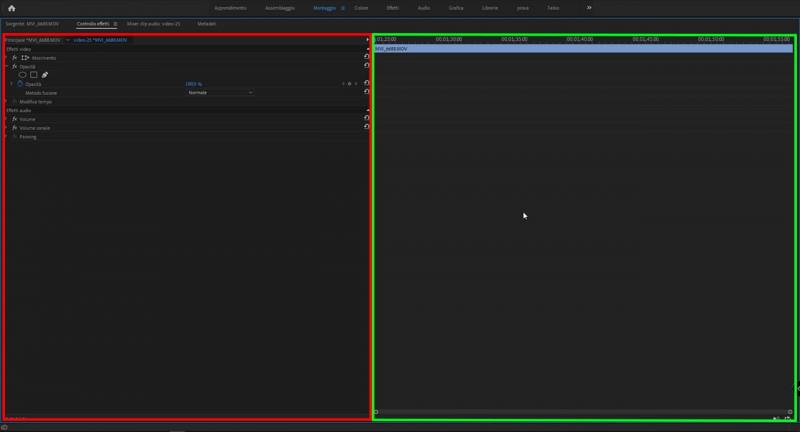Viewport: 800px width, 432px height.
Task: Select the pen mask tool under Opacità
Action: (x=45, y=75)
